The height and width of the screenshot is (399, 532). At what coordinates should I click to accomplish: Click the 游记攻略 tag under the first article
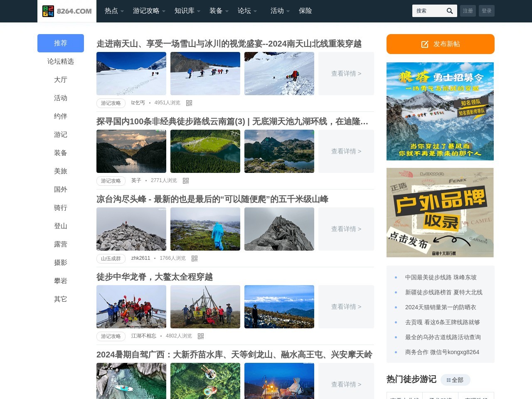tap(111, 103)
